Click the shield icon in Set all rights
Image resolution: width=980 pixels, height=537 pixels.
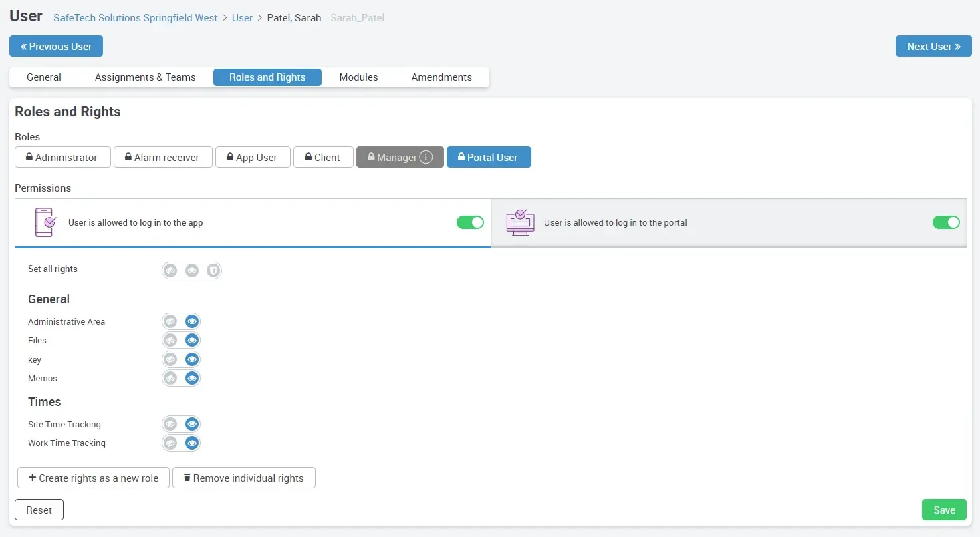(213, 271)
